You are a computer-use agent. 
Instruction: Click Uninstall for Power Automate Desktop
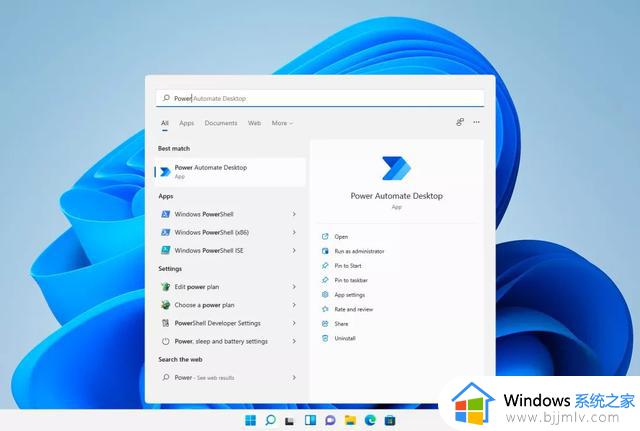pos(345,338)
